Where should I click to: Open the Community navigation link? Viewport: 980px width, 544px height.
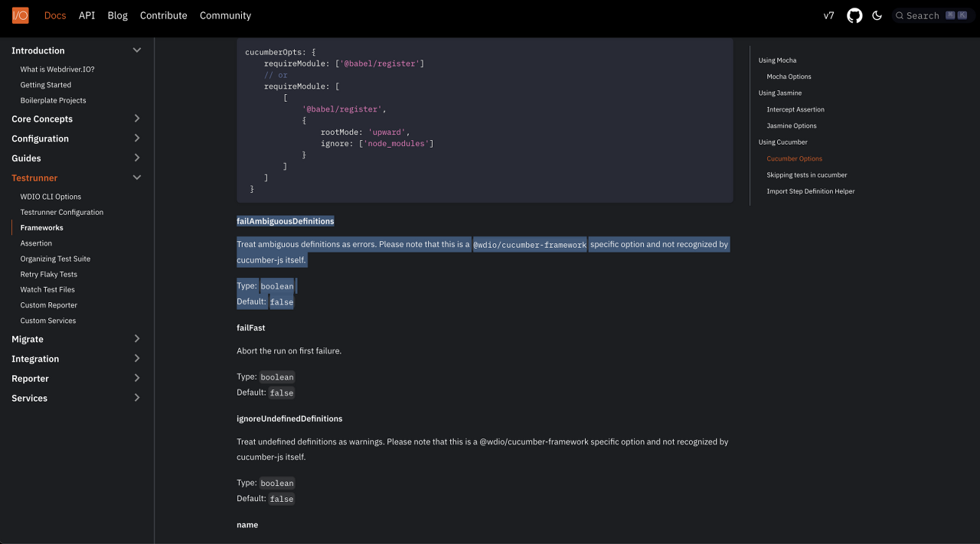pos(225,15)
